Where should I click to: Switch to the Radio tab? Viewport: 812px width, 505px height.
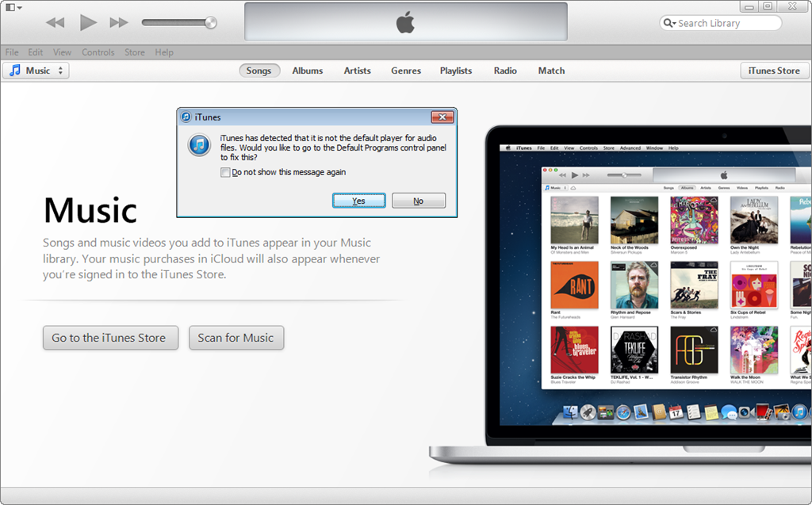tap(505, 71)
